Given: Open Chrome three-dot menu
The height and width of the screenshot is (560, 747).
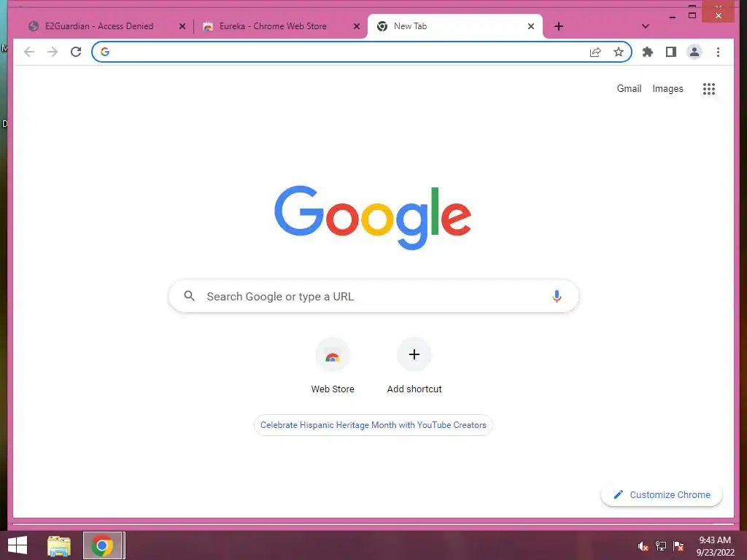Looking at the screenshot, I should coord(718,52).
